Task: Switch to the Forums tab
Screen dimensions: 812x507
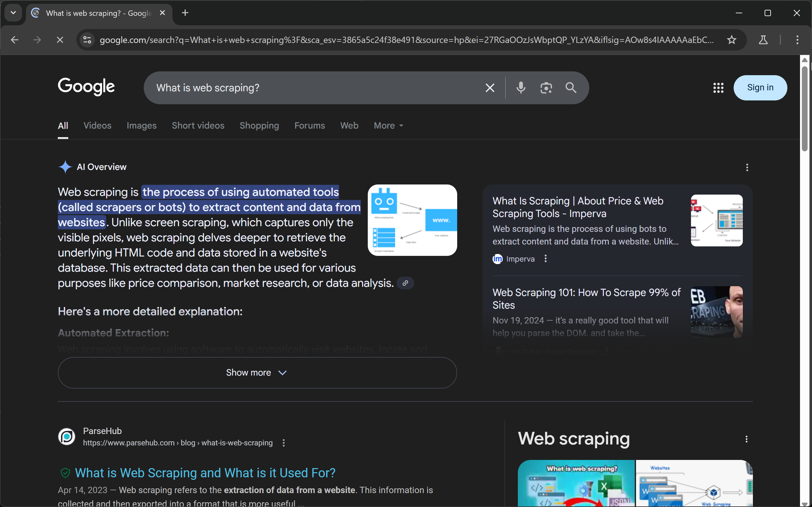Action: pyautogui.click(x=310, y=126)
